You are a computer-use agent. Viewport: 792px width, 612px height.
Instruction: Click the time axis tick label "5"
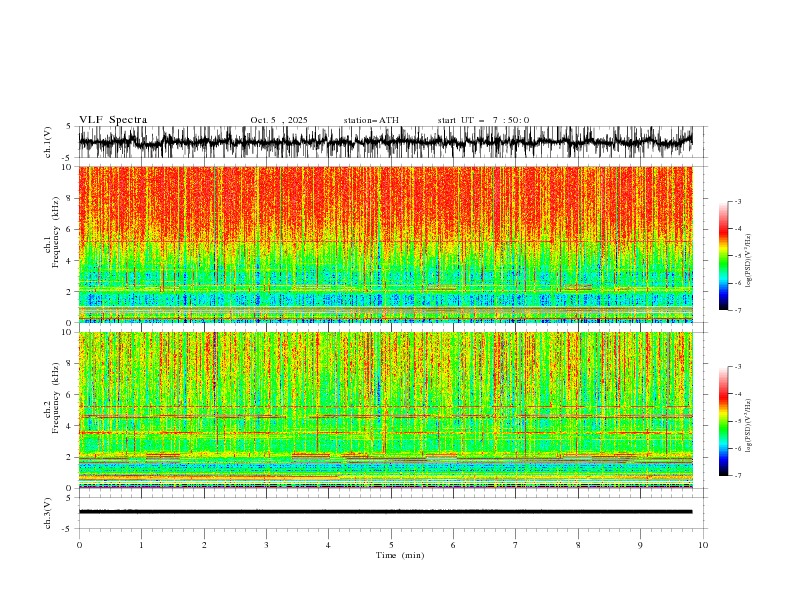390,545
